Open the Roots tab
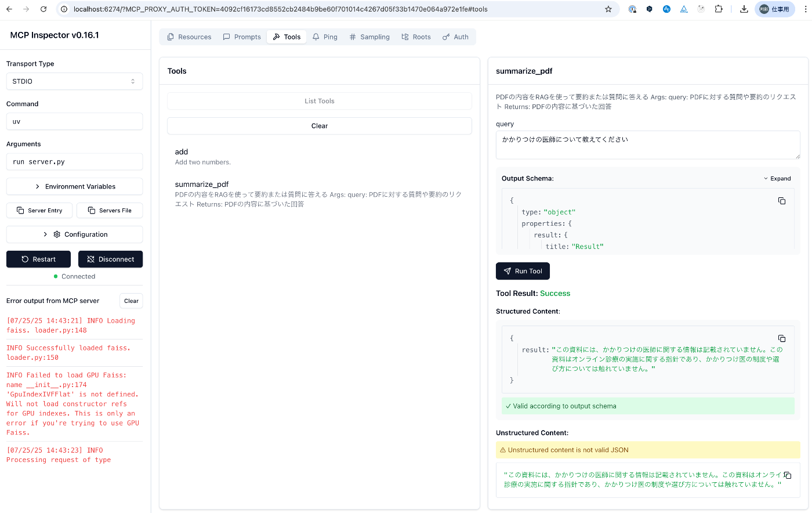Viewport: 812px width, 513px height. point(416,37)
